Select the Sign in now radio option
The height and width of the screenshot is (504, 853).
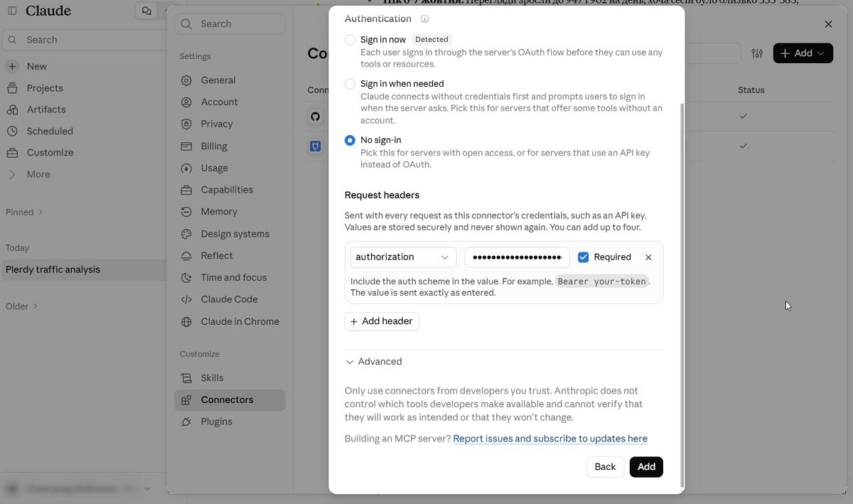(x=350, y=40)
